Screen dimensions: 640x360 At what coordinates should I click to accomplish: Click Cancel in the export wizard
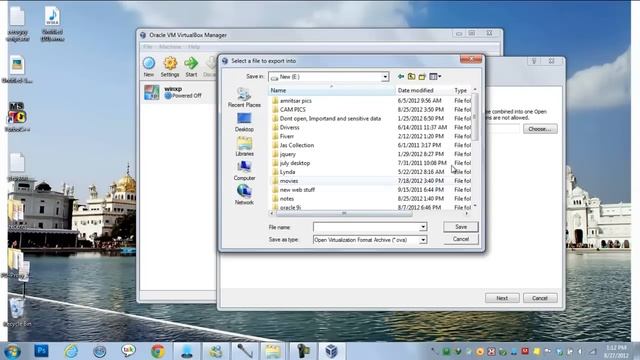(540, 298)
